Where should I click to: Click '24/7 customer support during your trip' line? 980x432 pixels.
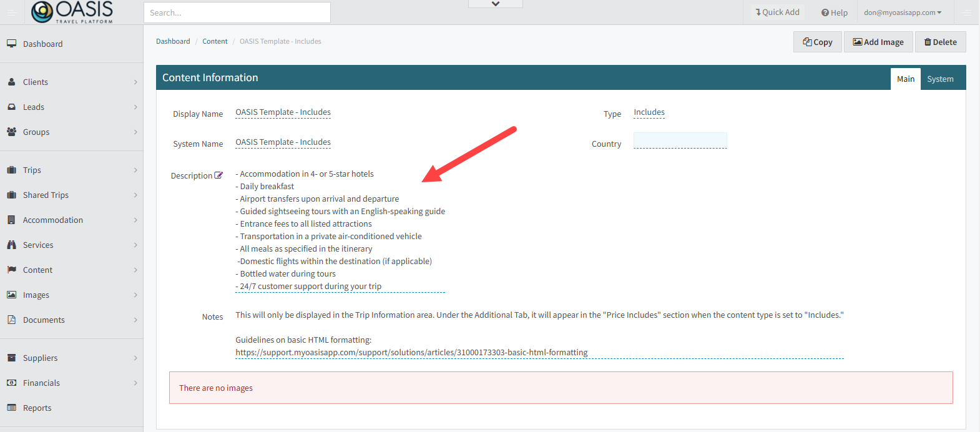(x=308, y=286)
